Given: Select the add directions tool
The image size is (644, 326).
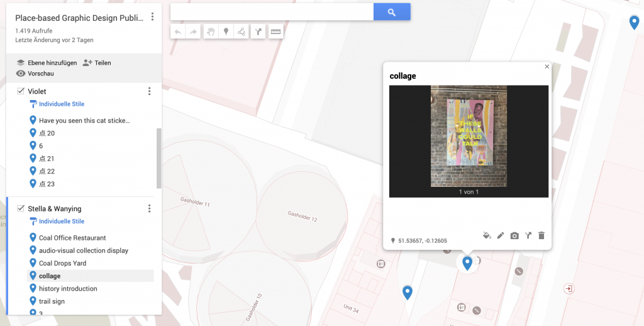Looking at the screenshot, I should point(258,31).
